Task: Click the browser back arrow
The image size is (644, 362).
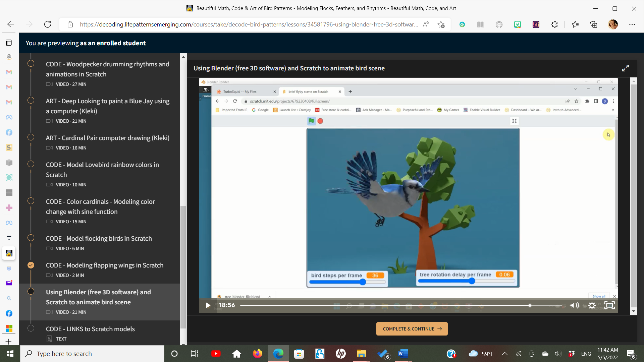Action: pyautogui.click(x=11, y=24)
